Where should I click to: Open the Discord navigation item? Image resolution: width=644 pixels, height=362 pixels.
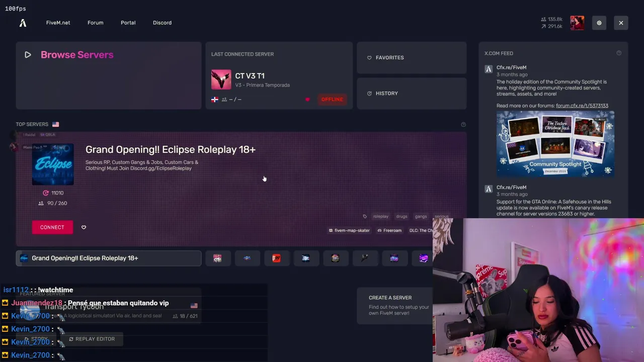click(162, 23)
